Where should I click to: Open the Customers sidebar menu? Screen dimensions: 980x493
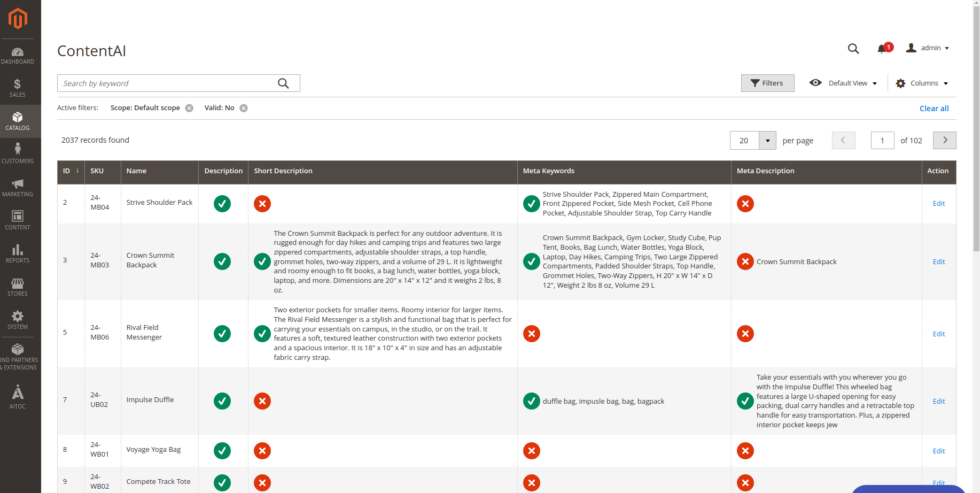point(18,155)
